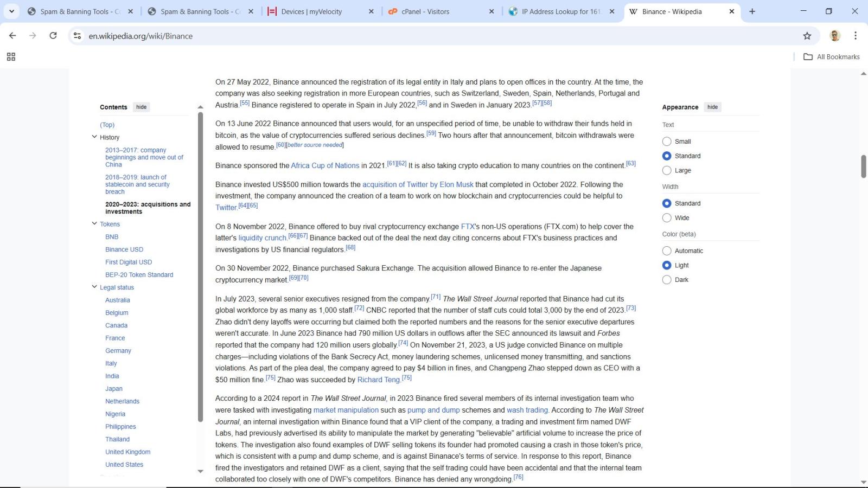Open the Chrome three-dot menu
This screenshot has width=868, height=488.
coord(856,36)
